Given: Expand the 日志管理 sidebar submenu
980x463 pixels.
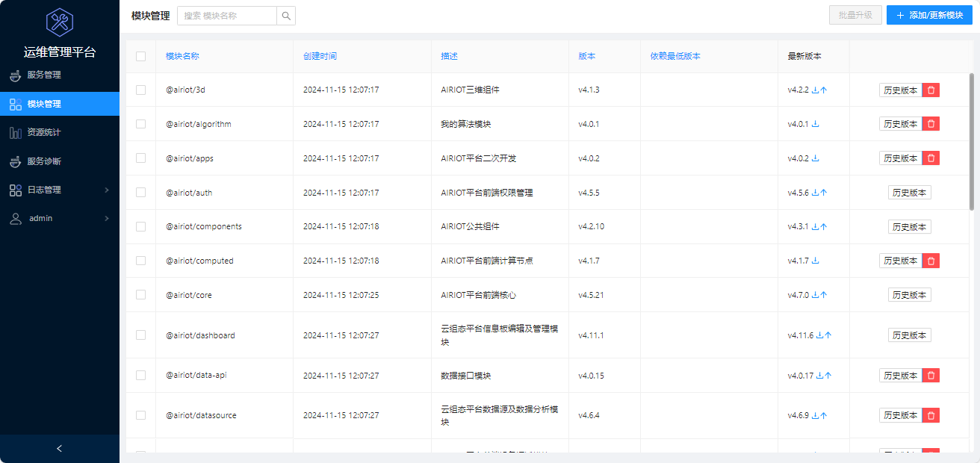Looking at the screenshot, I should point(60,190).
